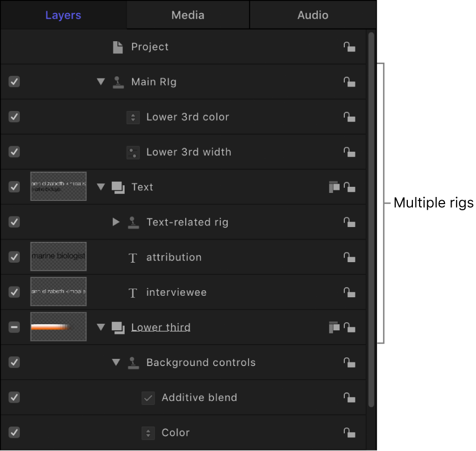This screenshot has height=451, width=476.
Task: Collapse the Background controls rig
Action: (115, 362)
